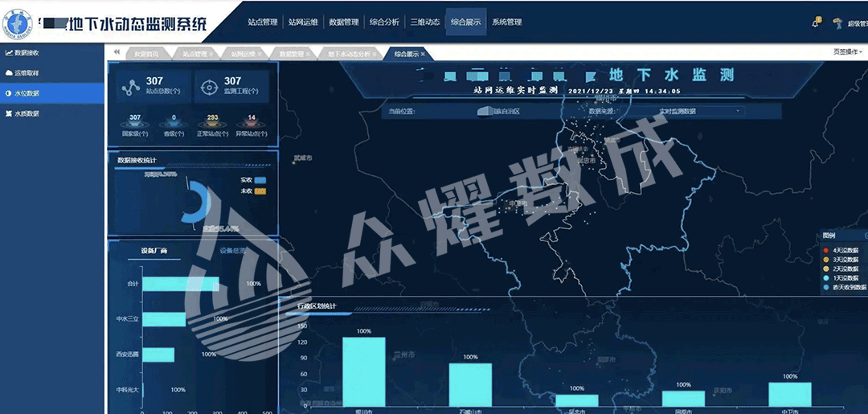Viewport: 868px width, 414px height.
Task: Open the 页签操作 dropdown
Action: [848, 51]
